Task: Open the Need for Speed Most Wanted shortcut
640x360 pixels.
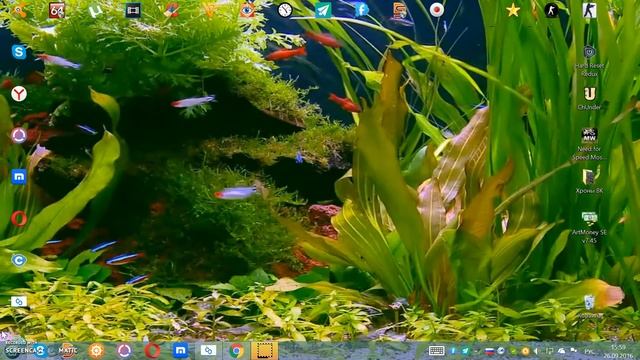Action: click(589, 144)
